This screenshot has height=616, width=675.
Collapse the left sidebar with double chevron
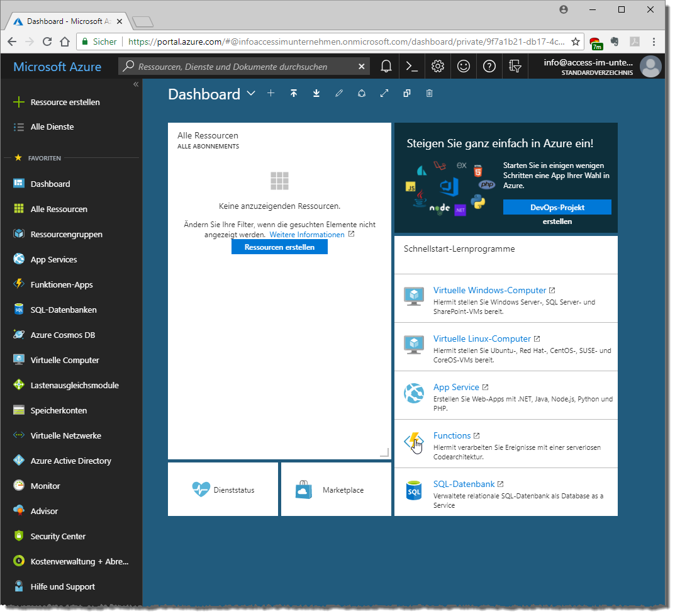click(x=136, y=84)
